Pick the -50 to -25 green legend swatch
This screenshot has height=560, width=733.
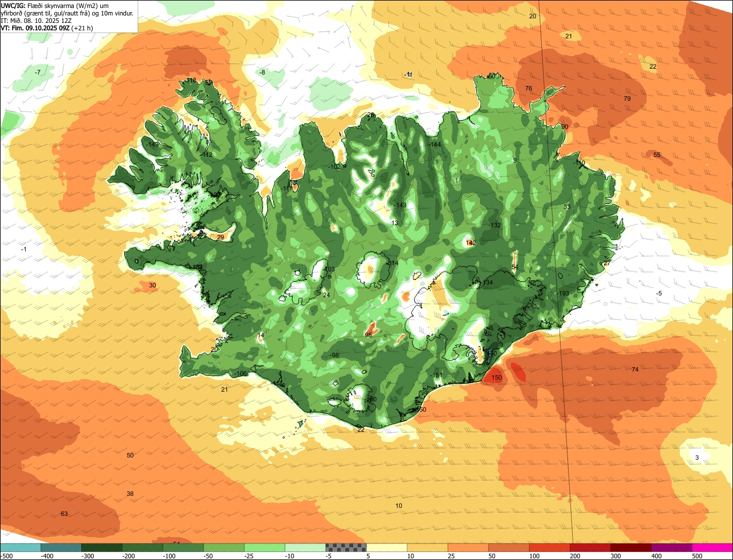coord(224,547)
